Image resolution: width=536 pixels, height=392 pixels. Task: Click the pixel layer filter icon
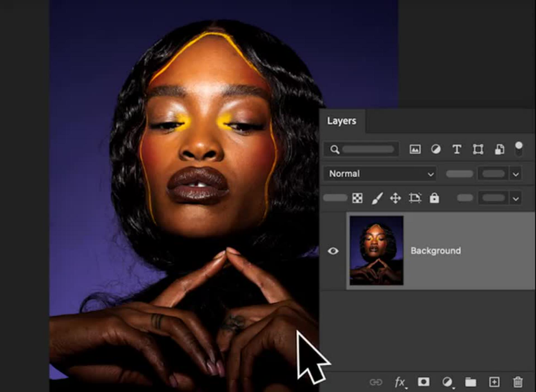coord(415,149)
